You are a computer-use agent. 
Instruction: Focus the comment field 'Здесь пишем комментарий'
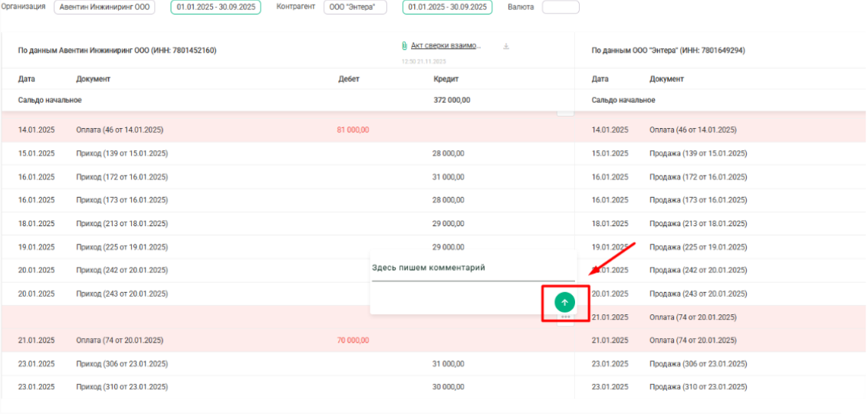pyautogui.click(x=473, y=268)
